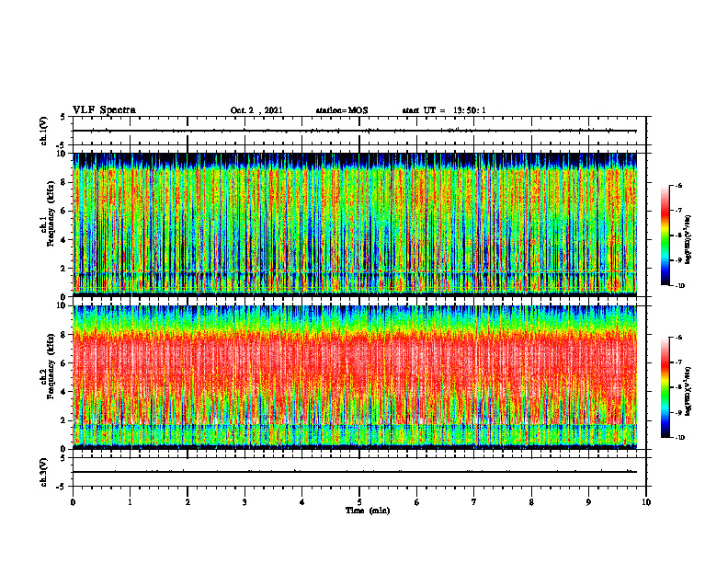Image resolution: width=728 pixels, height=563 pixels.
Task: Click the date text "Oct. 2 , 2021"
Action: click(x=256, y=110)
